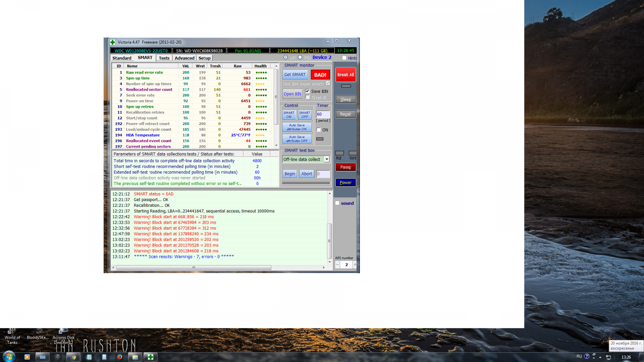Open the Advanced tab
644x362 pixels.
[x=184, y=58]
